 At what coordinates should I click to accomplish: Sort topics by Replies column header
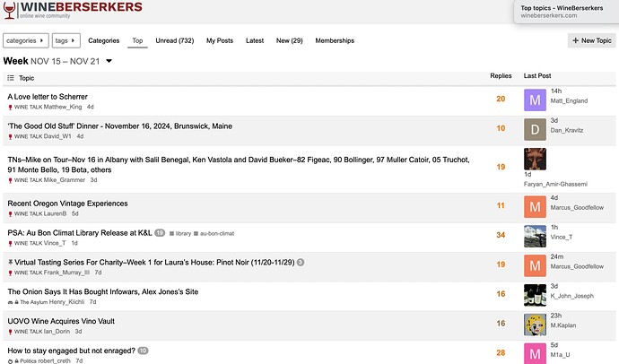click(501, 75)
